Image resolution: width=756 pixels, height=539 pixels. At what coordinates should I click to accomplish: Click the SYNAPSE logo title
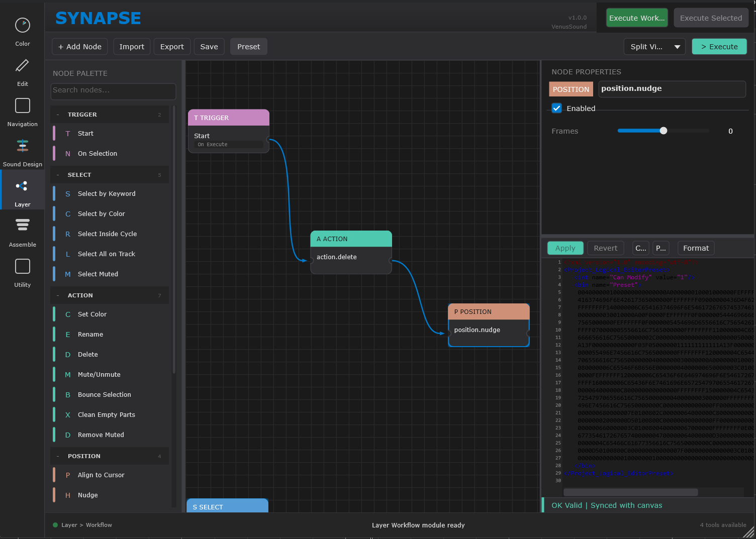(x=98, y=18)
